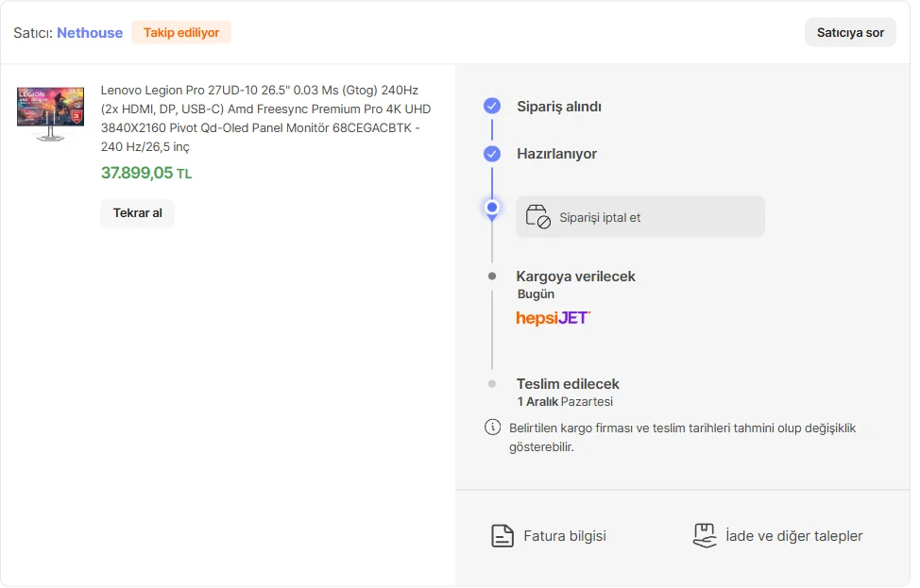Click the cancel order package icon

point(537,217)
